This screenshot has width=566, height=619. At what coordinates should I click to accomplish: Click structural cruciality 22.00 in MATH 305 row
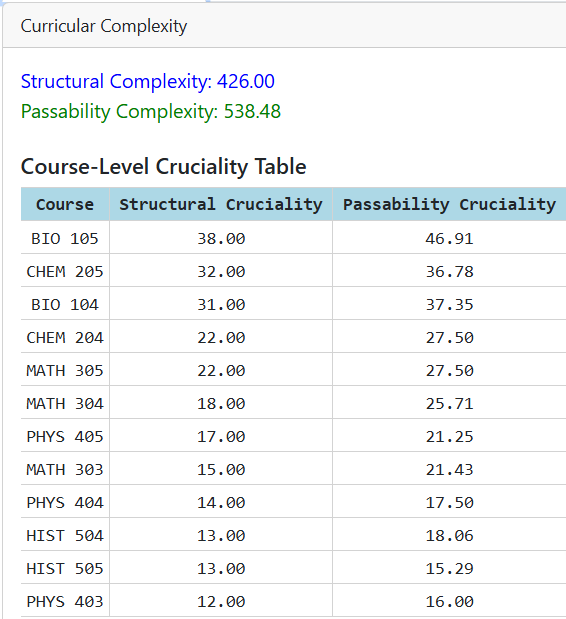(221, 371)
